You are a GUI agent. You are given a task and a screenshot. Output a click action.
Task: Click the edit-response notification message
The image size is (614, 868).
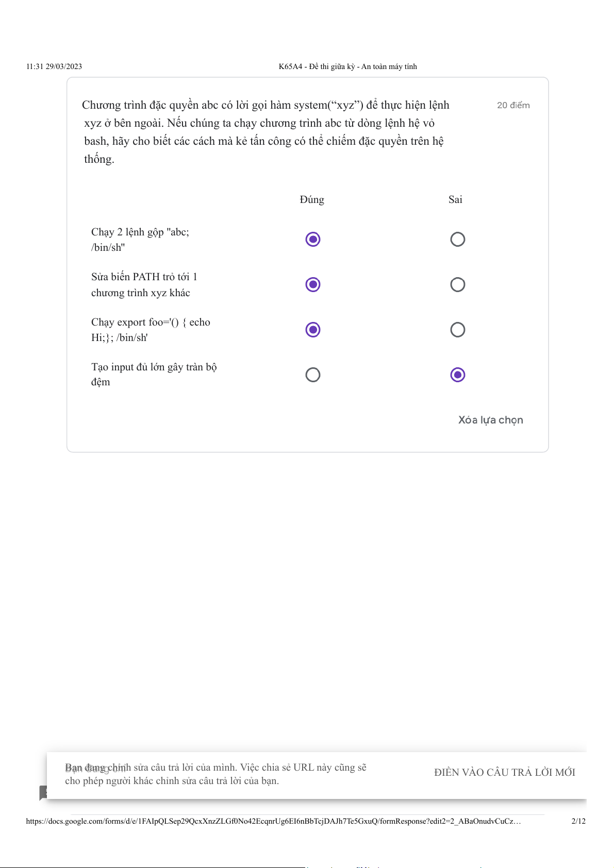tap(217, 774)
